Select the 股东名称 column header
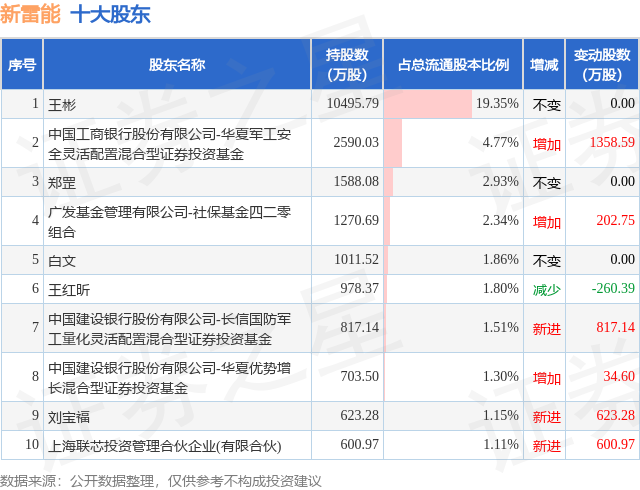Viewport: 640px width, 490px height. point(177,65)
